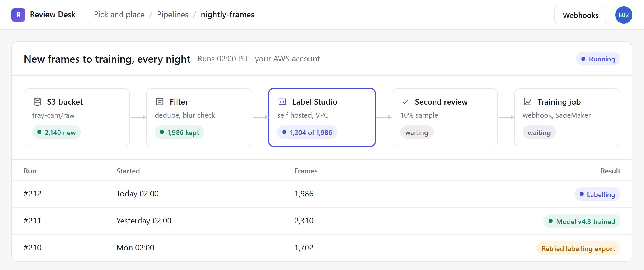The image size is (644, 270).
Task: Click the Label Studio stage icon
Action: click(282, 102)
